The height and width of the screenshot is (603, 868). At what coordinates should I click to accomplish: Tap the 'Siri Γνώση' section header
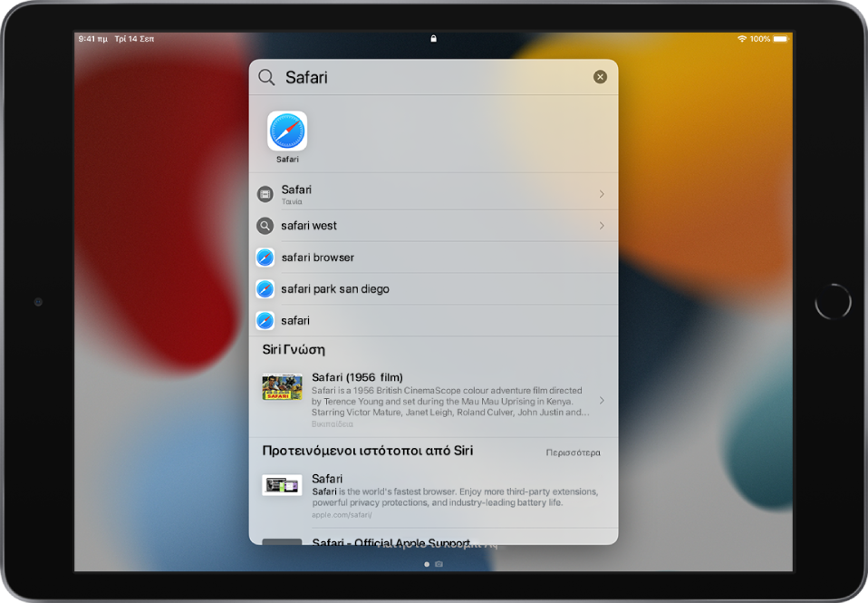(x=294, y=350)
